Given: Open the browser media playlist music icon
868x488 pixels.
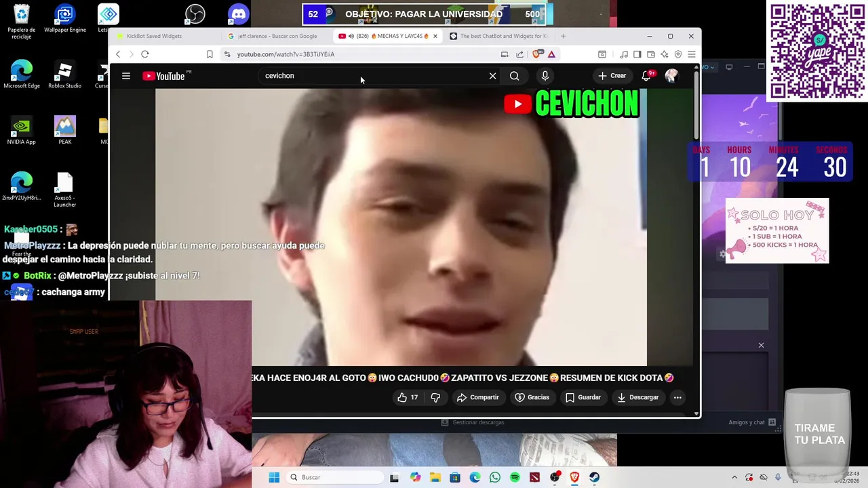Looking at the screenshot, I should 623,54.
